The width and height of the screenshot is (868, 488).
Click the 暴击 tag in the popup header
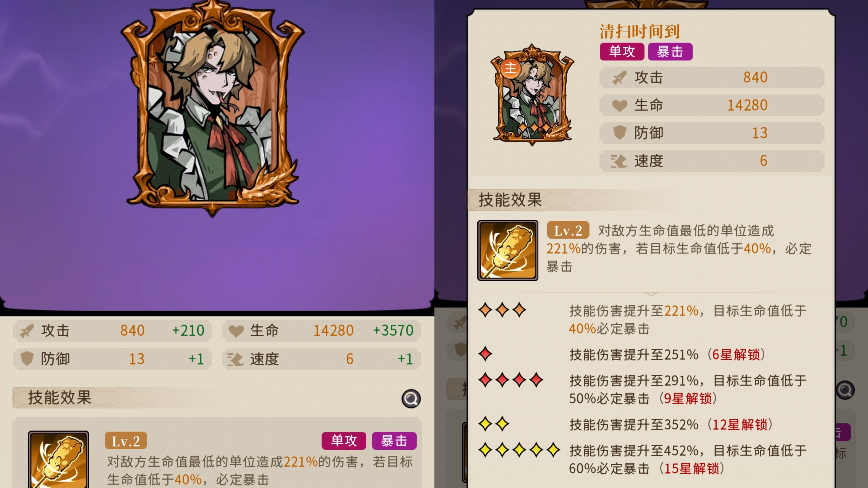(x=670, y=51)
